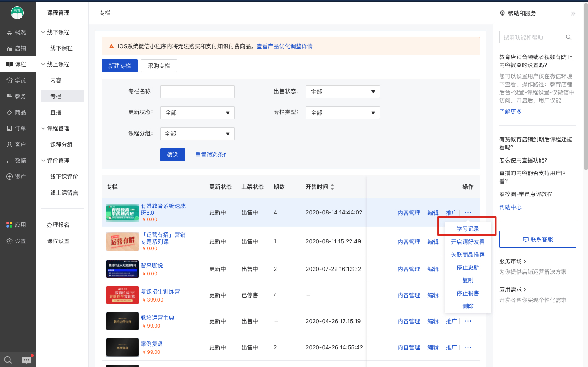Screen dimensions: 588x367
Task: Choose 关联商品推荐 menu entry
Action: pyautogui.click(x=468, y=255)
